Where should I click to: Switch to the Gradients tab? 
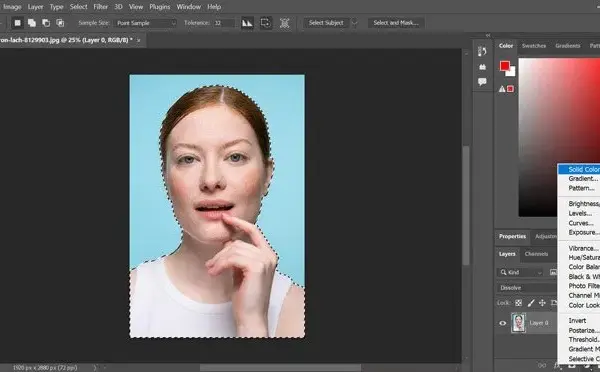pos(567,46)
